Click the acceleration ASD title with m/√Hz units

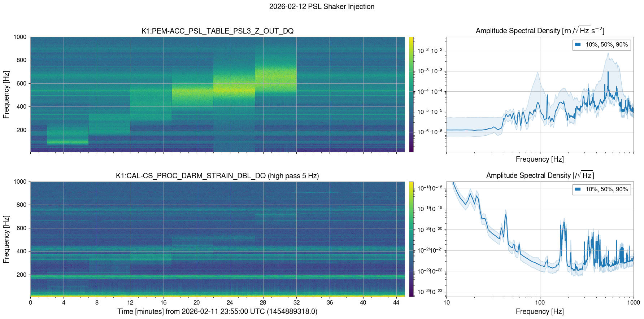tap(540, 31)
